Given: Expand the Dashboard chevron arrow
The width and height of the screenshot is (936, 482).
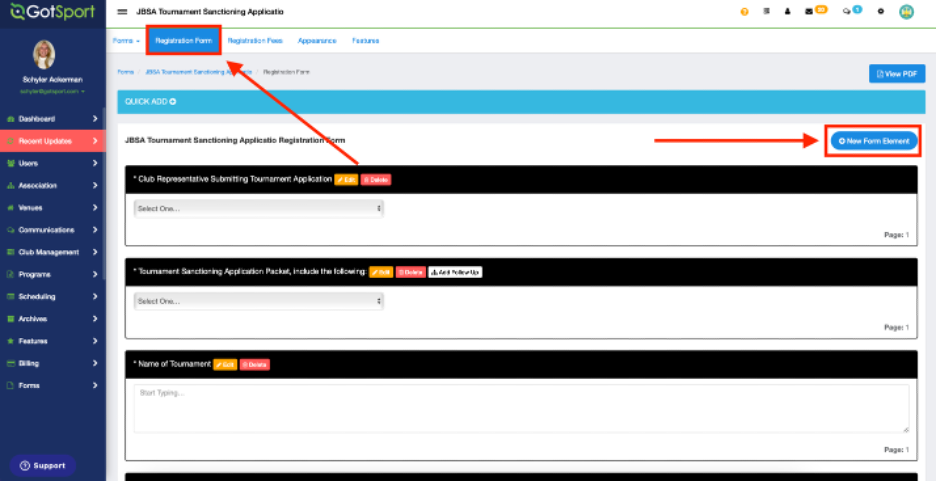Looking at the screenshot, I should point(95,119).
